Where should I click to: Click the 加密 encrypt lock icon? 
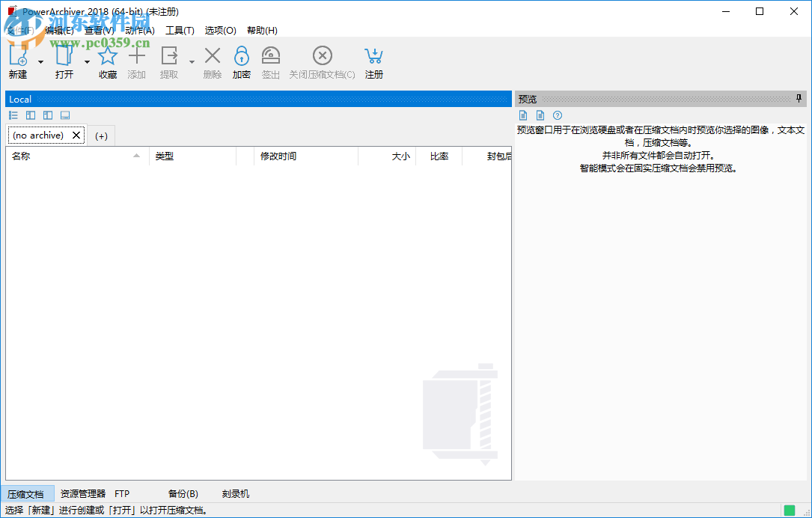coord(241,56)
